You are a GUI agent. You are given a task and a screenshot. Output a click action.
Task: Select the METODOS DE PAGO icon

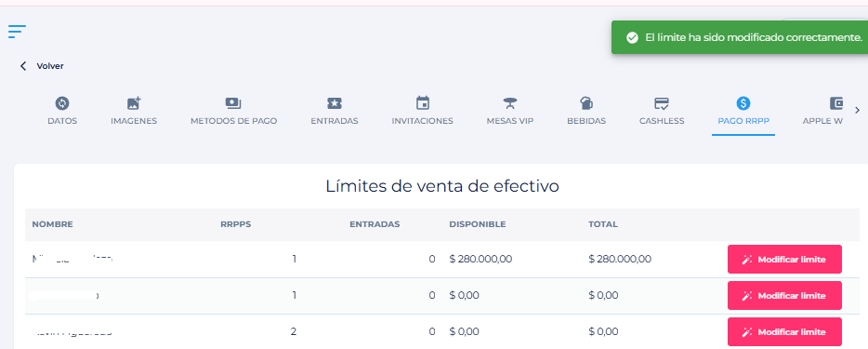[x=233, y=103]
